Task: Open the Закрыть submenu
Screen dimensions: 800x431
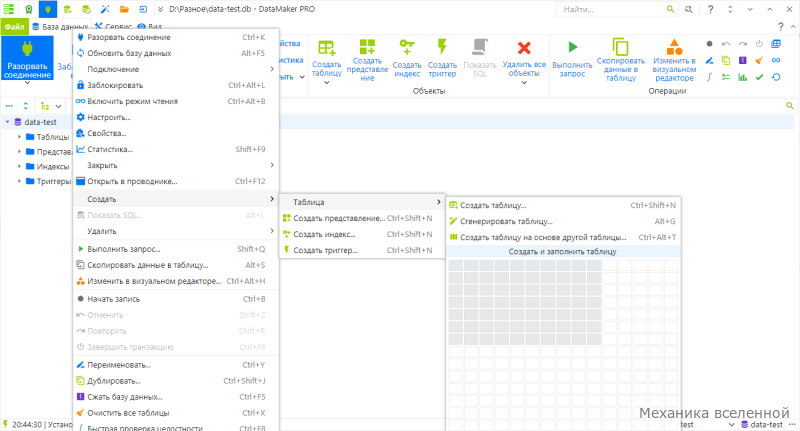Action: (177, 165)
